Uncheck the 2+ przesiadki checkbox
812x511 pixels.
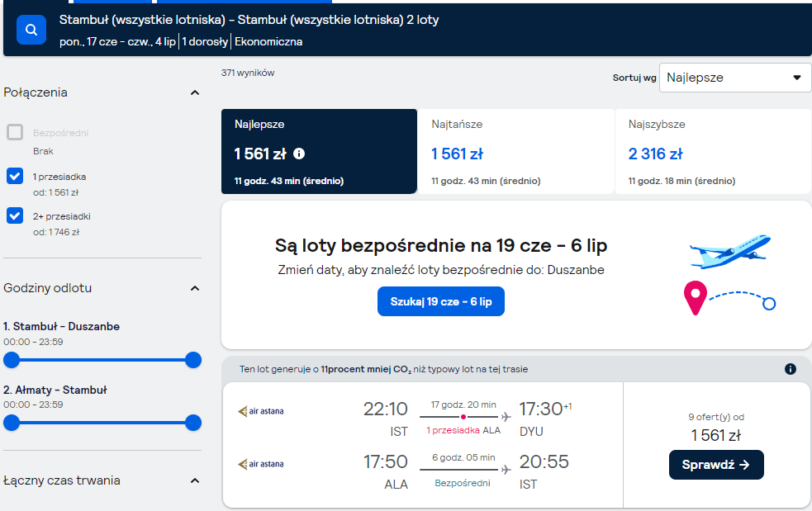tap(15, 215)
